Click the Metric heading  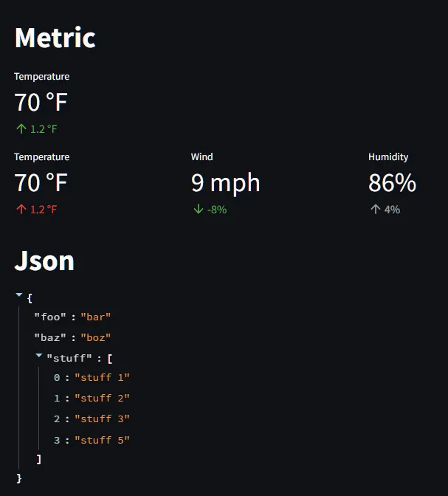[55, 38]
